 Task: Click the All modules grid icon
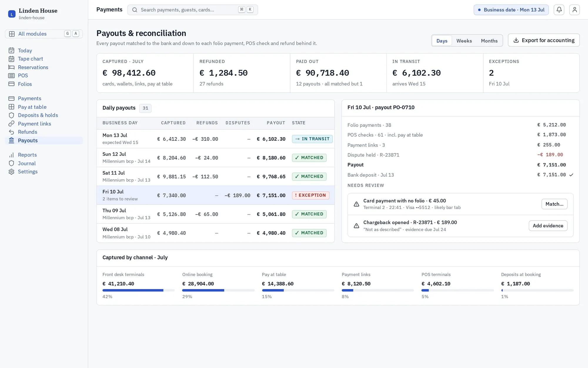(x=12, y=34)
